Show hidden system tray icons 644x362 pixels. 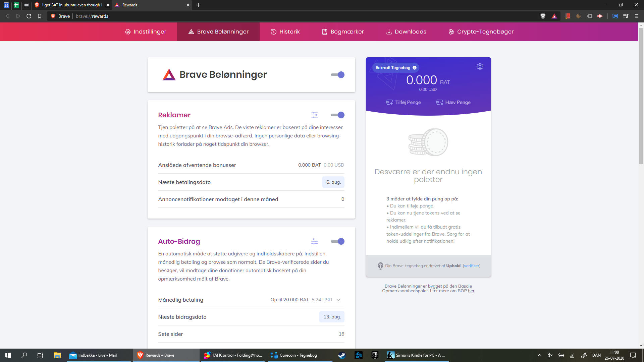pyautogui.click(x=539, y=355)
